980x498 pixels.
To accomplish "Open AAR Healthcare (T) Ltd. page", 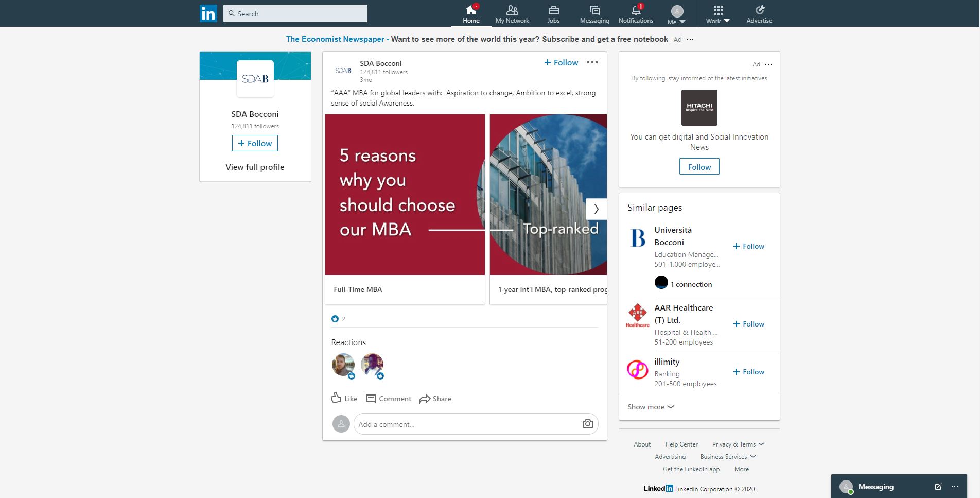I will click(x=684, y=314).
